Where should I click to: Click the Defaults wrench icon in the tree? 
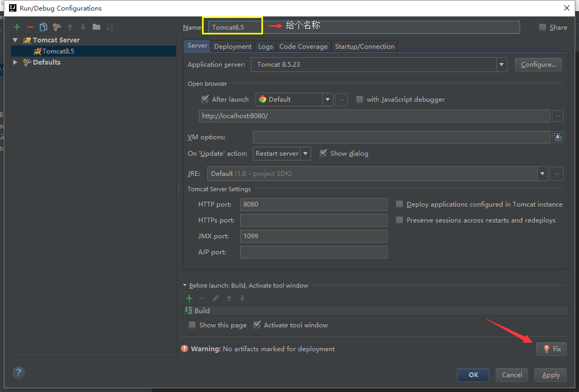click(27, 63)
